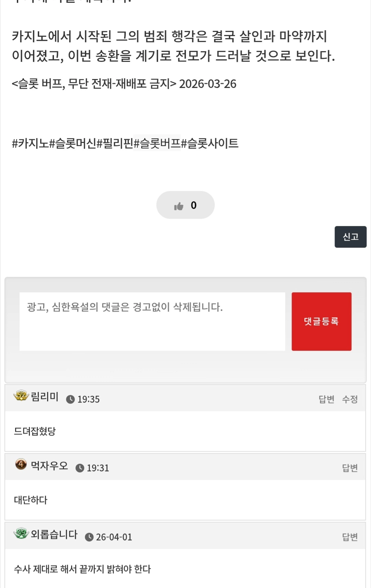Focus the comment text input box

152,321
